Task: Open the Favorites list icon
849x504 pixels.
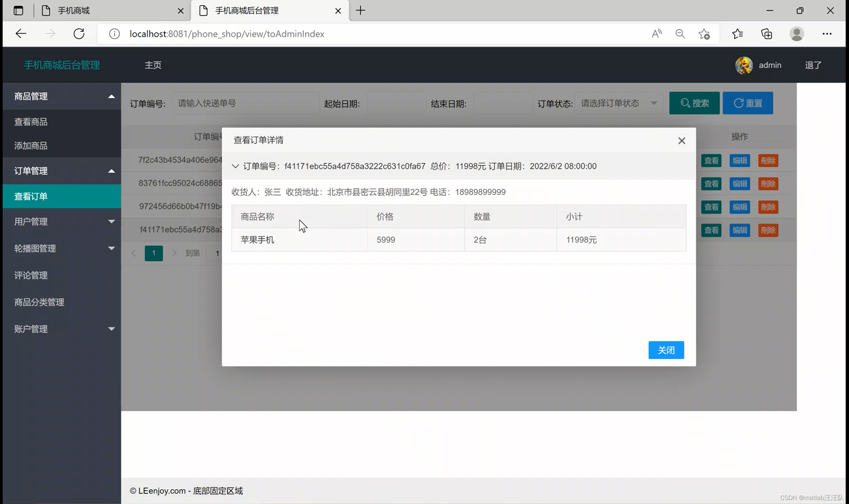Action: pyautogui.click(x=737, y=33)
